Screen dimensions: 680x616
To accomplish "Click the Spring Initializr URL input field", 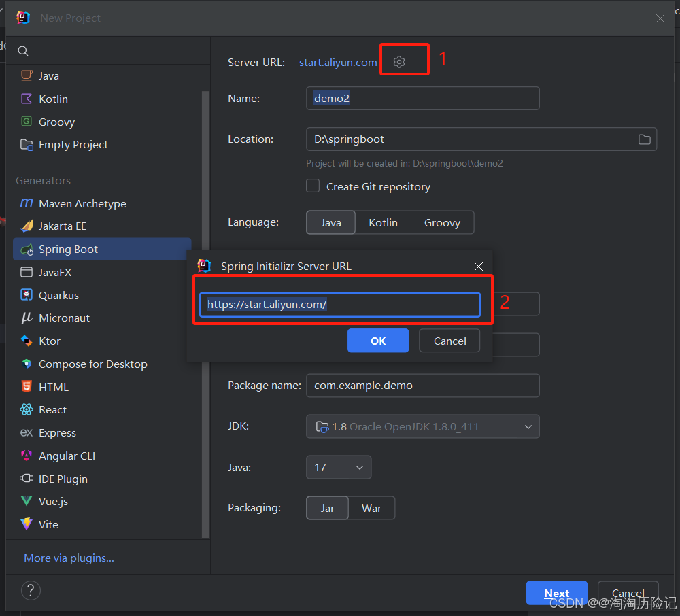I will [x=340, y=305].
